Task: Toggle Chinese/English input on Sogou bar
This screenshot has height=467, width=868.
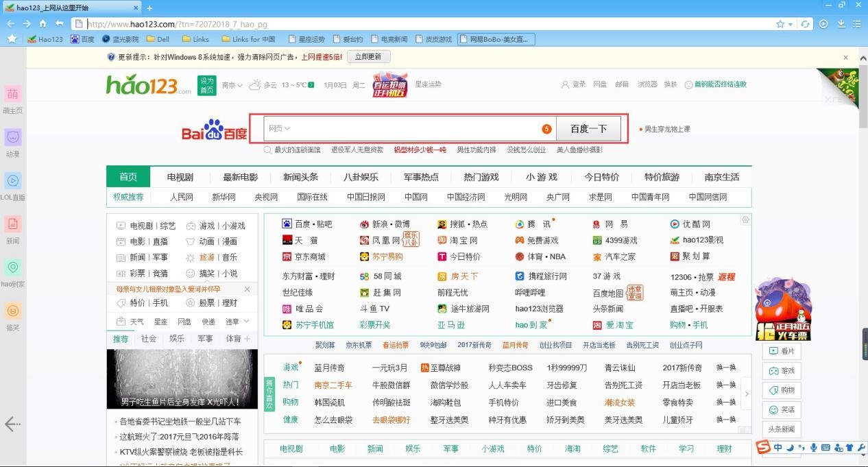Action: point(778,448)
